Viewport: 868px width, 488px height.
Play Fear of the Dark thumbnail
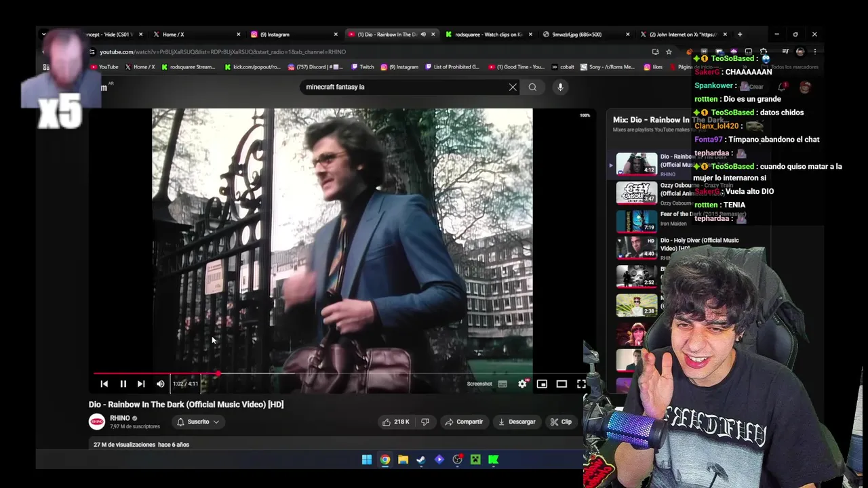[636, 221]
